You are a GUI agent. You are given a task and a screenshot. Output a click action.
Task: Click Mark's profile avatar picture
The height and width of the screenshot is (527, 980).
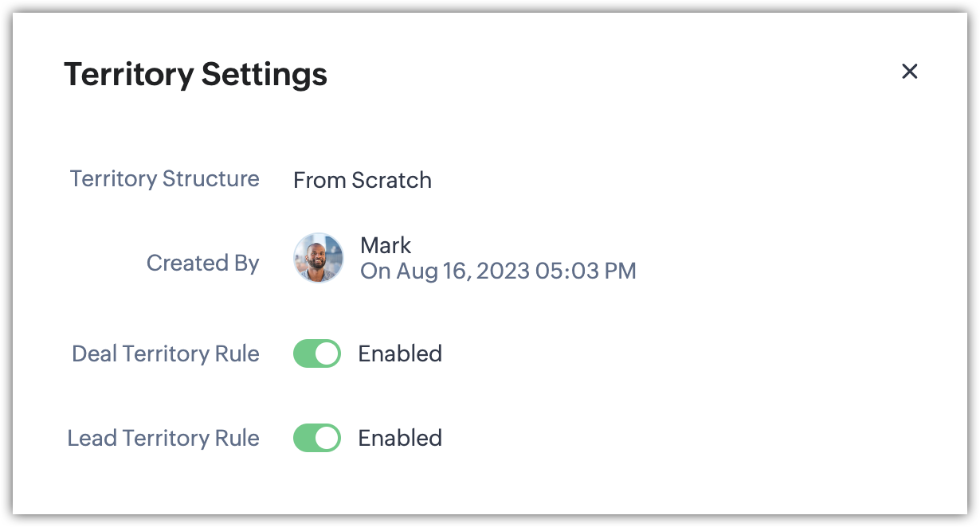pyautogui.click(x=318, y=258)
